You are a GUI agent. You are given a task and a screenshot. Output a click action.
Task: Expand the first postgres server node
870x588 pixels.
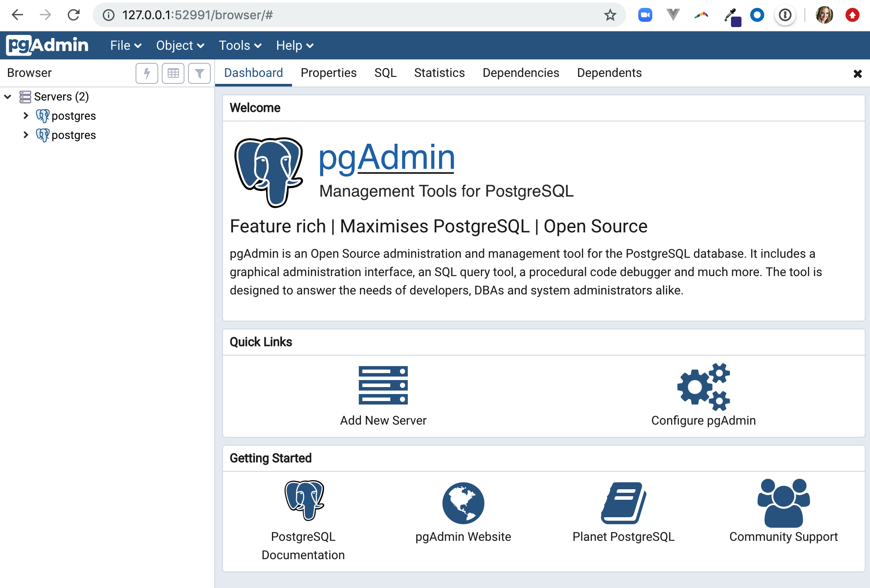click(x=26, y=115)
